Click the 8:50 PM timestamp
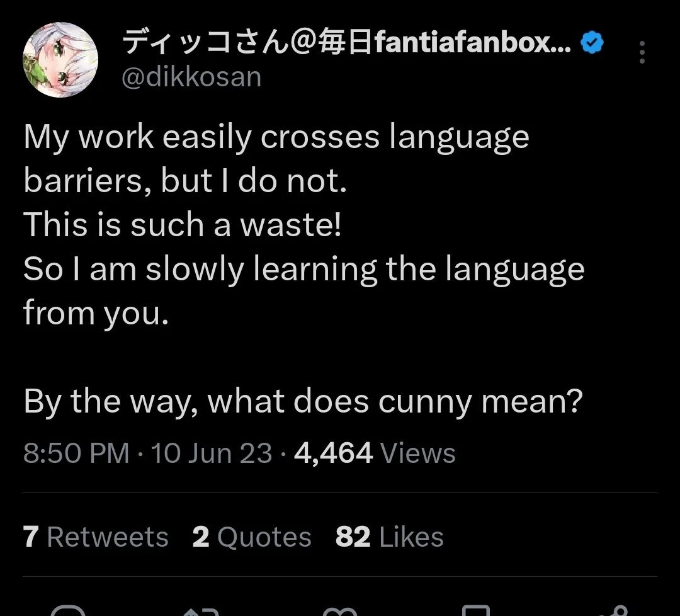 pos(76,453)
